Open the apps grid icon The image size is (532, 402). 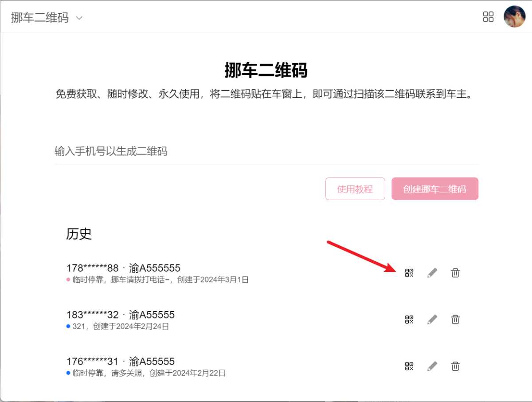(x=488, y=17)
